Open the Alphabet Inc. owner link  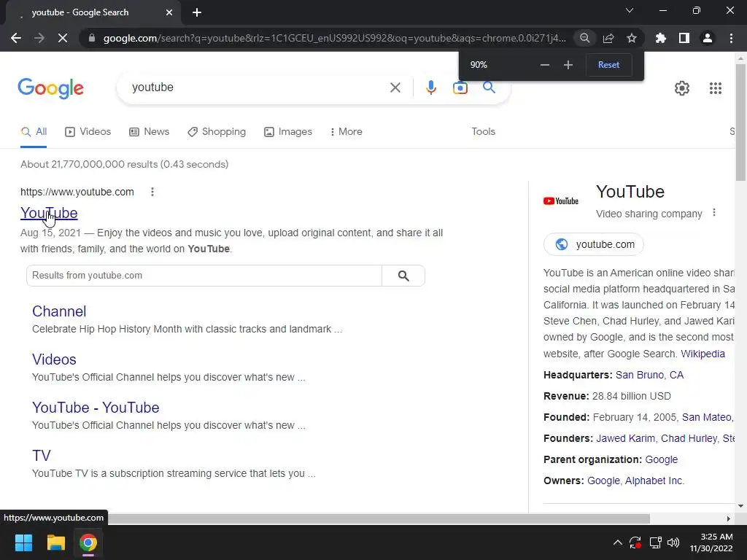pos(654,481)
